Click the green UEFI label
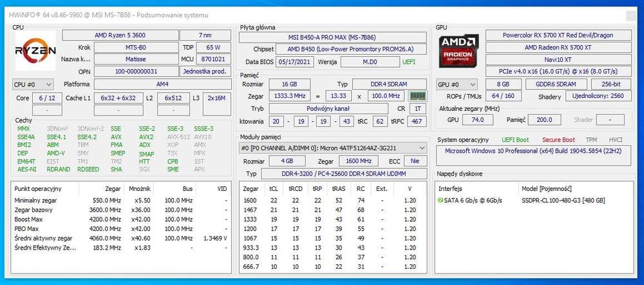 click(x=409, y=62)
